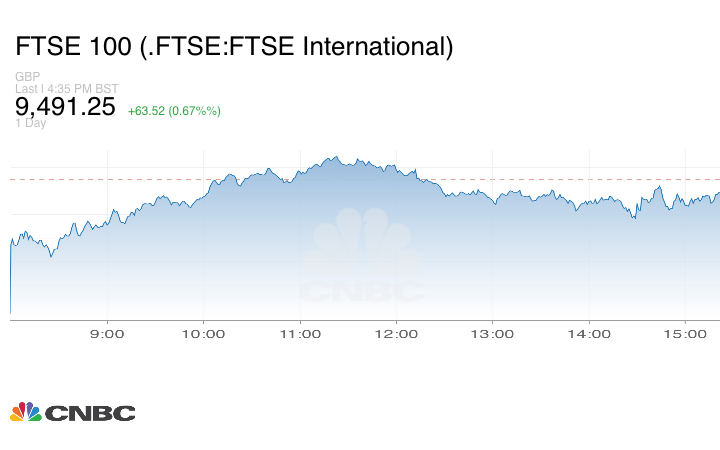Select the "1 Day" range label
Image resolution: width=720 pixels, height=450 pixels.
click(x=31, y=123)
